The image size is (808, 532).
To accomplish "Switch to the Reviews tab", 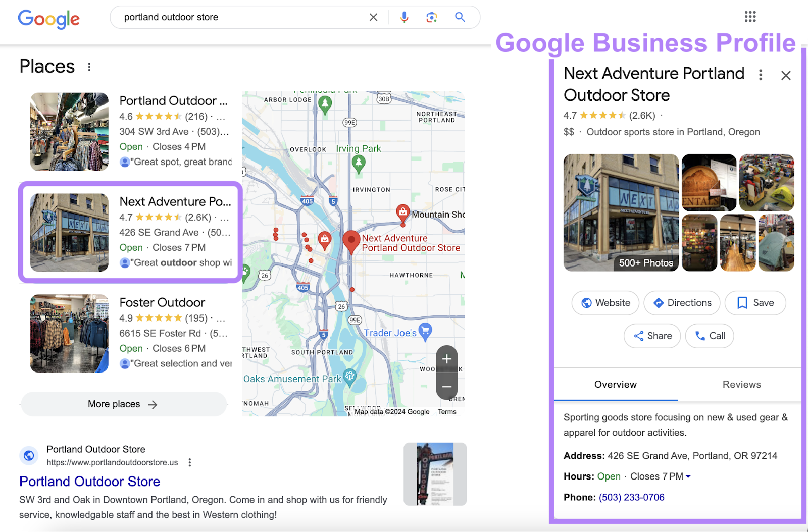I will (741, 384).
